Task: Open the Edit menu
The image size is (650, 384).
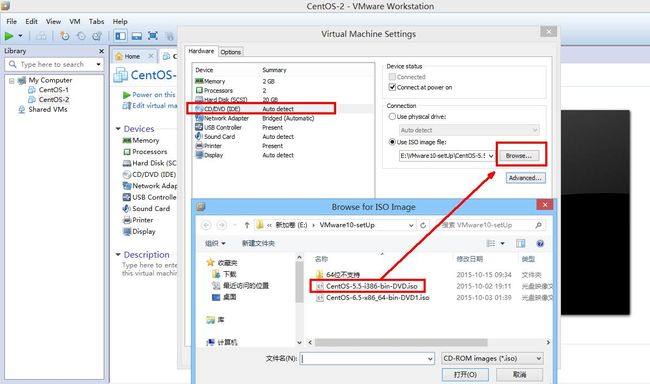Action: point(32,22)
